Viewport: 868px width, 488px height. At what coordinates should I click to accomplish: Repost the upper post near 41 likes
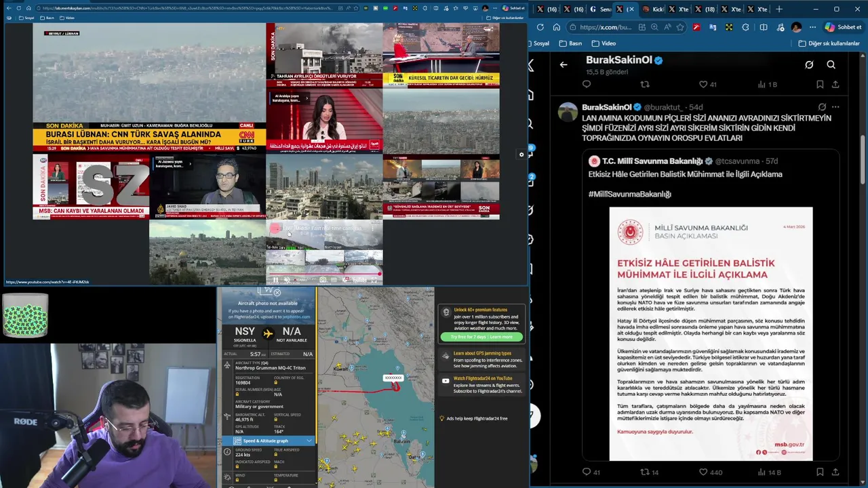point(645,84)
